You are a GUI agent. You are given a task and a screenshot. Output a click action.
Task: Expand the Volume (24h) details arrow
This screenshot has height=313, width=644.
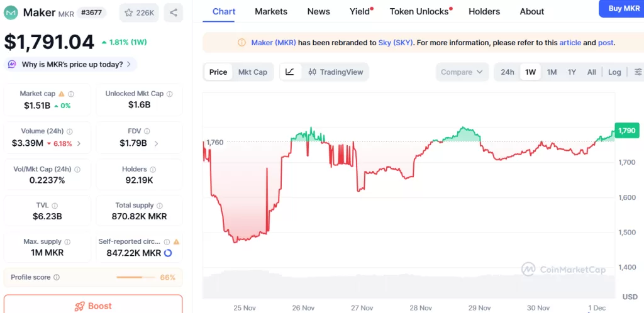(x=79, y=143)
